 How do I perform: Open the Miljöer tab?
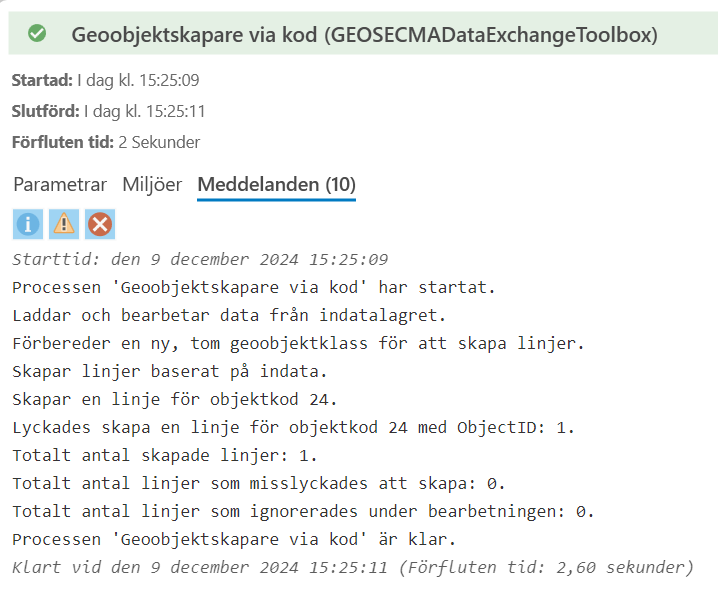152,184
